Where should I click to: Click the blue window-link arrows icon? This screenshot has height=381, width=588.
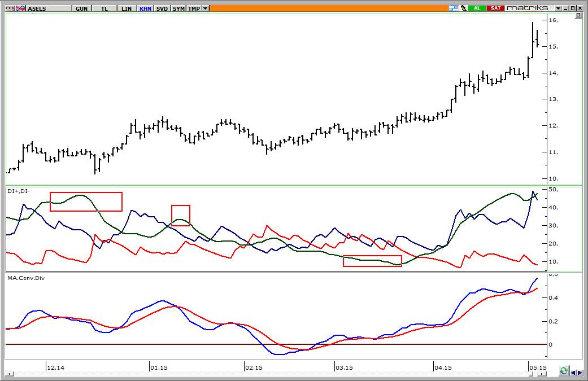point(454,8)
